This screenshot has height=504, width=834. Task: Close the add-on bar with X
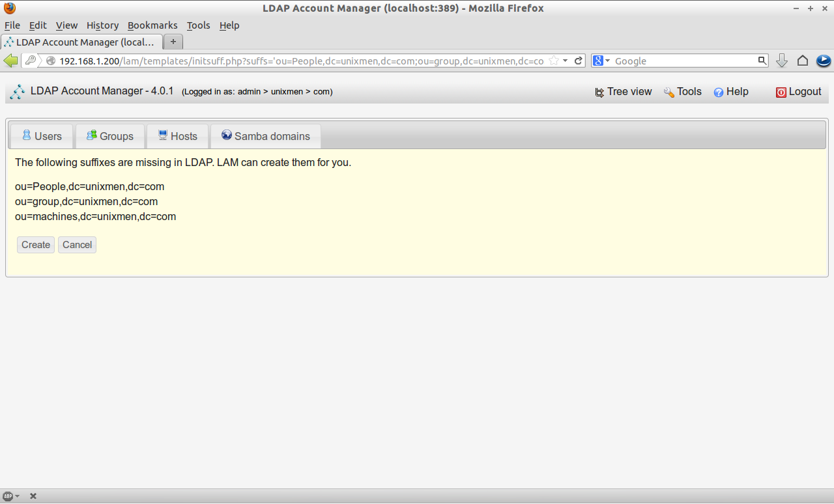[x=33, y=496]
